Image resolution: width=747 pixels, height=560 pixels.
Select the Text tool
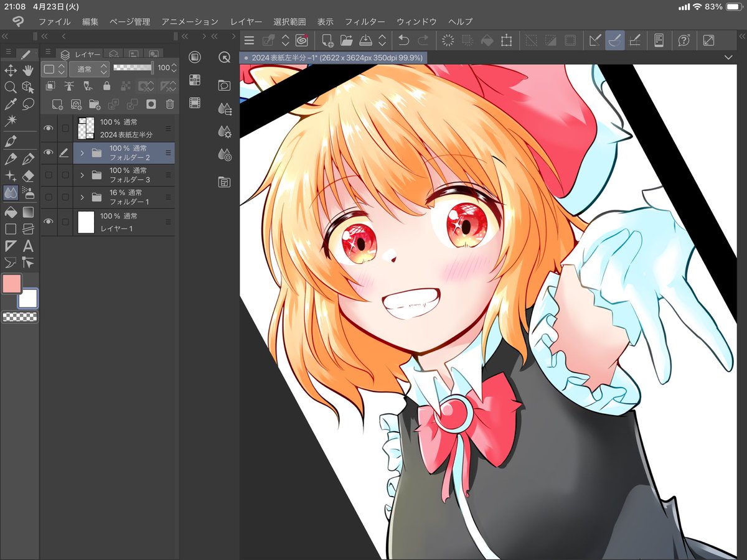(27, 246)
